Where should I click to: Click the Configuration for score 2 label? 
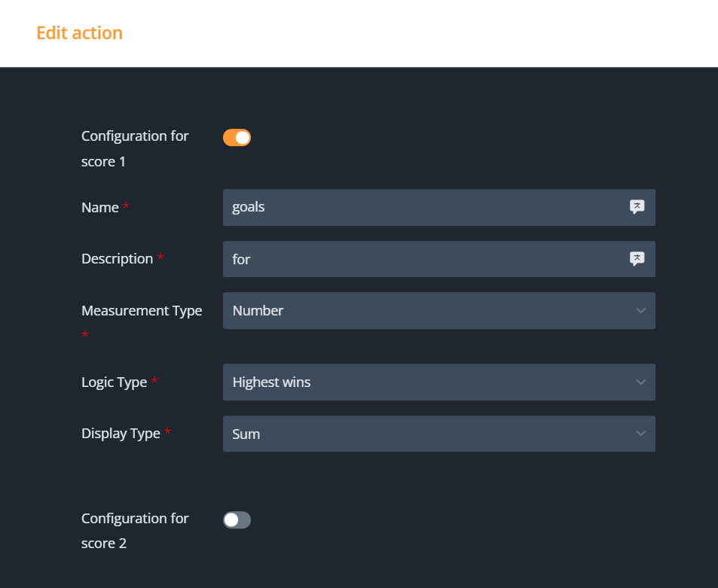pyautogui.click(x=135, y=530)
